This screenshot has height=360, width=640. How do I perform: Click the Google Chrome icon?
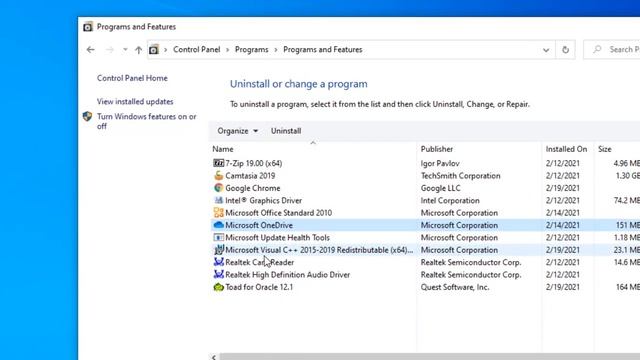(218, 188)
